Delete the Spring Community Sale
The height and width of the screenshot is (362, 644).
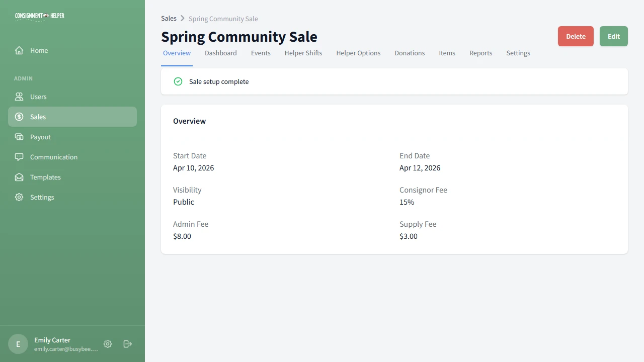coord(575,36)
